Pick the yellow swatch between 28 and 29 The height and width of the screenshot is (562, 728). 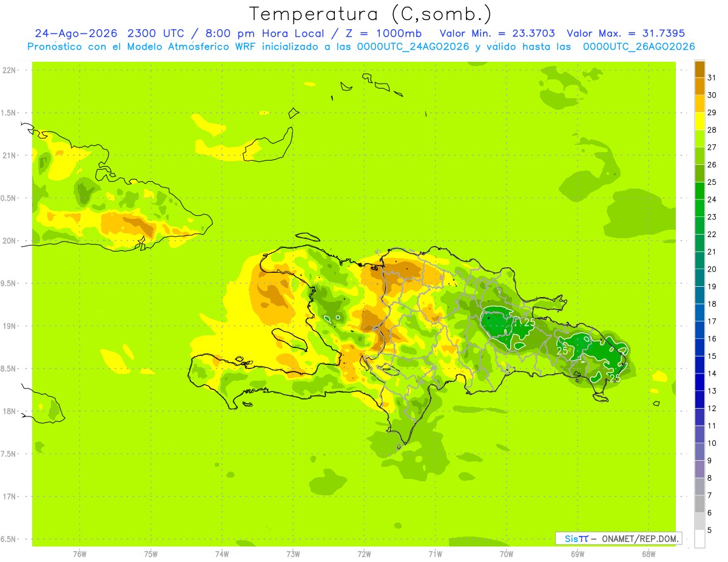click(x=699, y=121)
